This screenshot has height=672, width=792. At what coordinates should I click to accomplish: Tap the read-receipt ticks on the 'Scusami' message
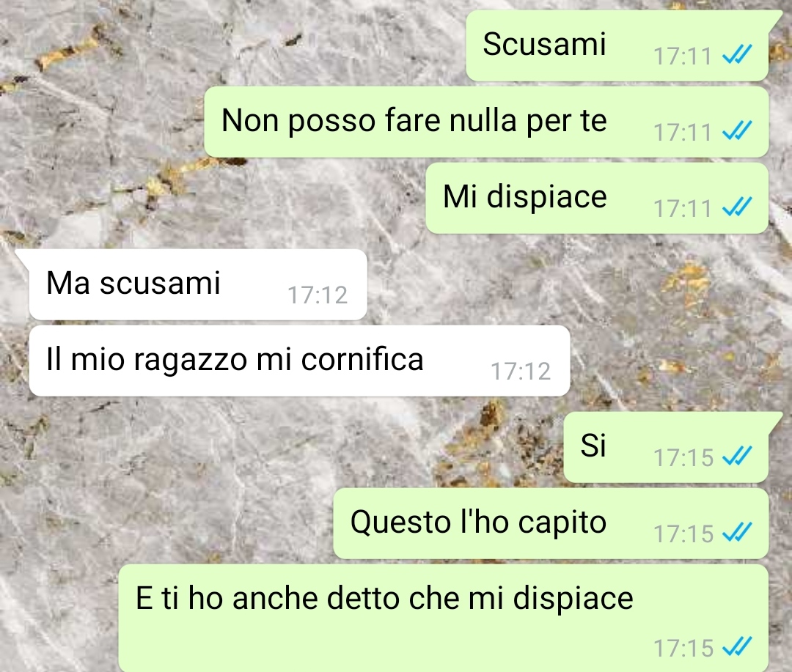(x=738, y=54)
